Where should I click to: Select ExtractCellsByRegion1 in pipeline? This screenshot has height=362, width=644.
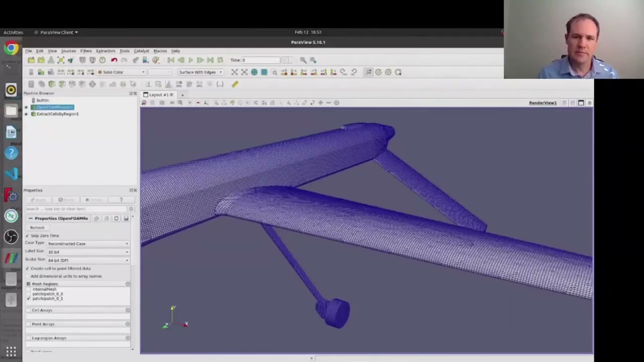pos(57,114)
